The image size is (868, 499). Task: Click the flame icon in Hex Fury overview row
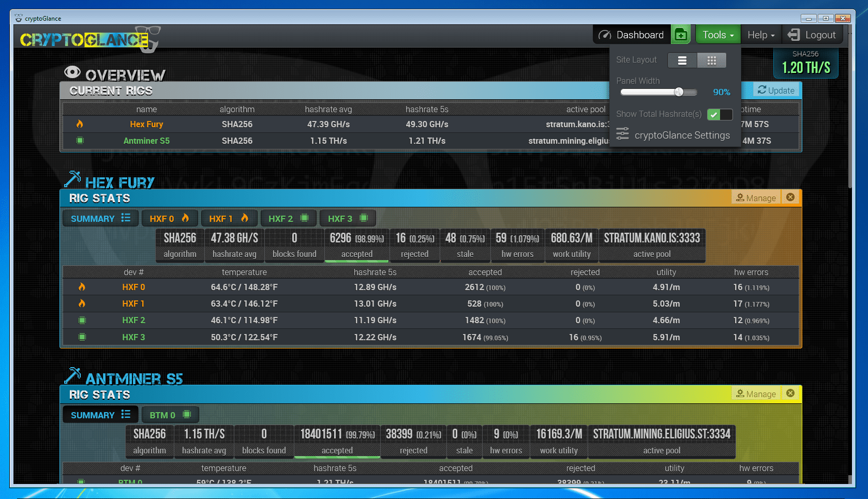pyautogui.click(x=80, y=124)
